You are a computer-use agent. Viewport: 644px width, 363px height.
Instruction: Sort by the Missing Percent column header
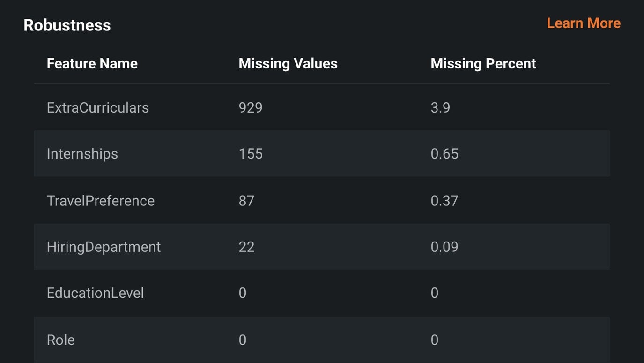pos(483,63)
